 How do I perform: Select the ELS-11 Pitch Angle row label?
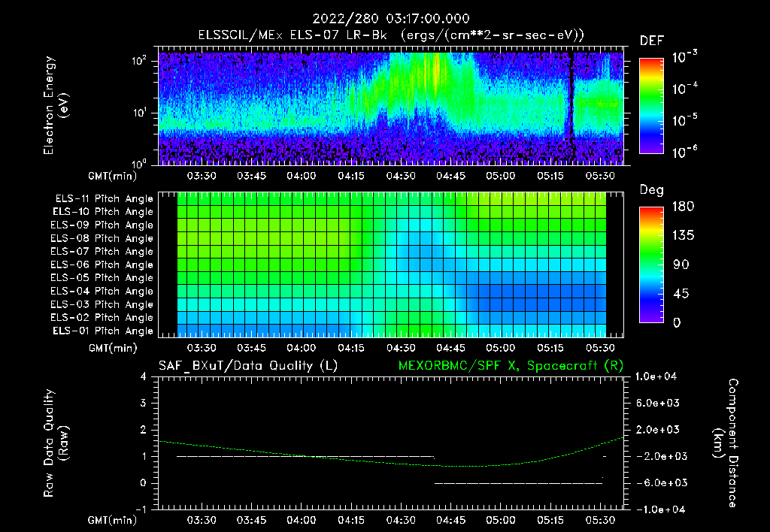[x=104, y=199]
